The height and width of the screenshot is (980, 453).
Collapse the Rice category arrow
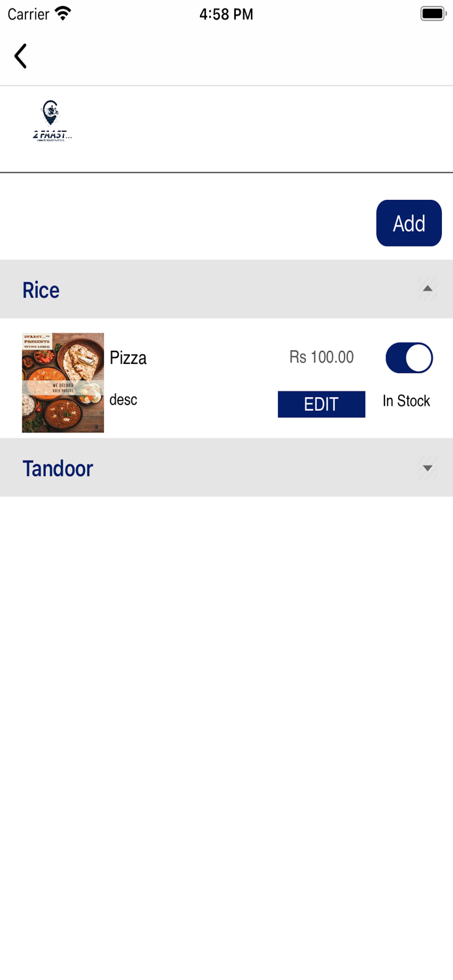coord(428,289)
